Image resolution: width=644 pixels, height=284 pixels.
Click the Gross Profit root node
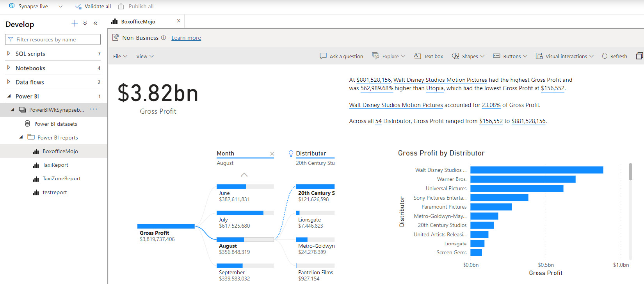(166, 233)
